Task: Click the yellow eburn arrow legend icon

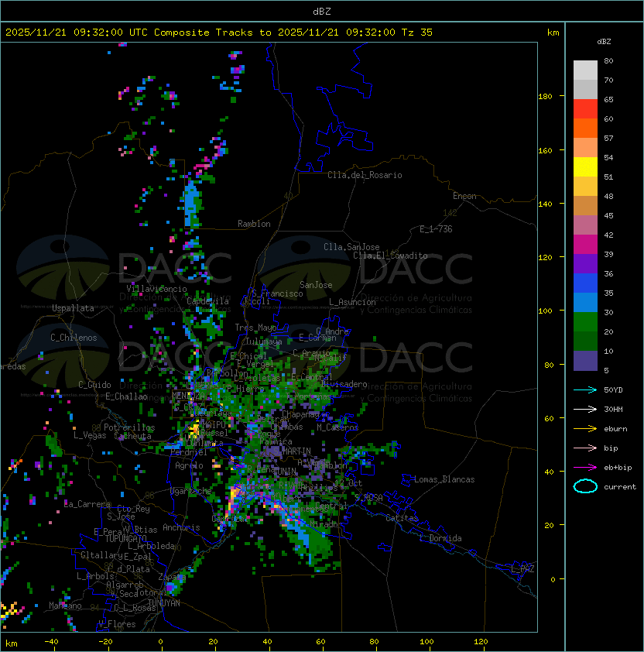Action: click(585, 428)
